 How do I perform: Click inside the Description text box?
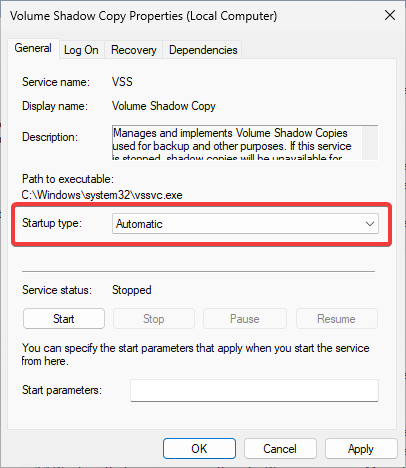click(237, 143)
